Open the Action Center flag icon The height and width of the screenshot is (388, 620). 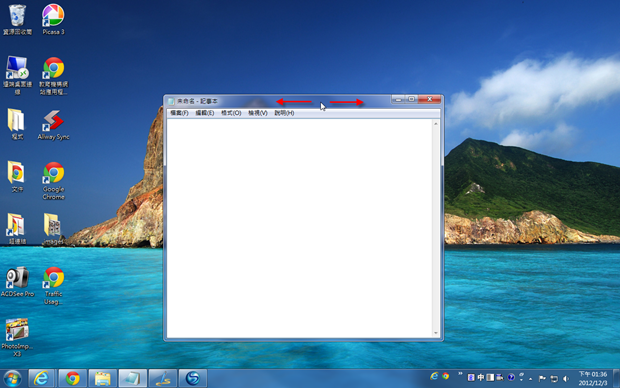[542, 379]
